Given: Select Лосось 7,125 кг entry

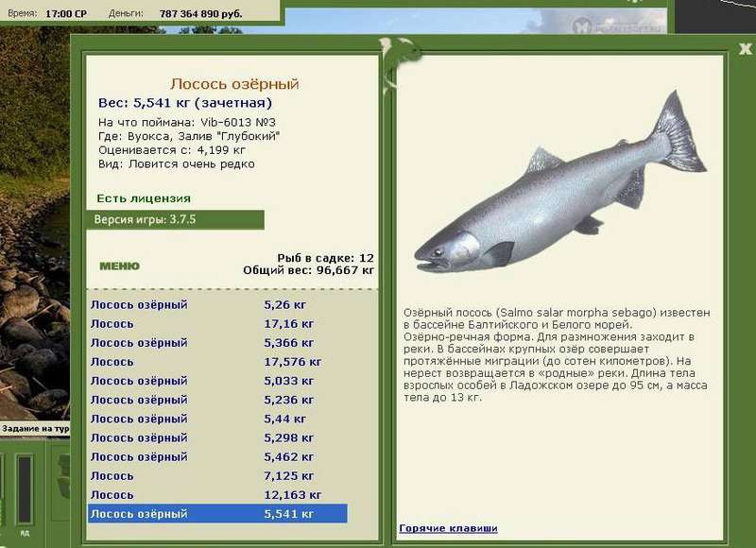Looking at the screenshot, I should pyautogui.click(x=217, y=476).
